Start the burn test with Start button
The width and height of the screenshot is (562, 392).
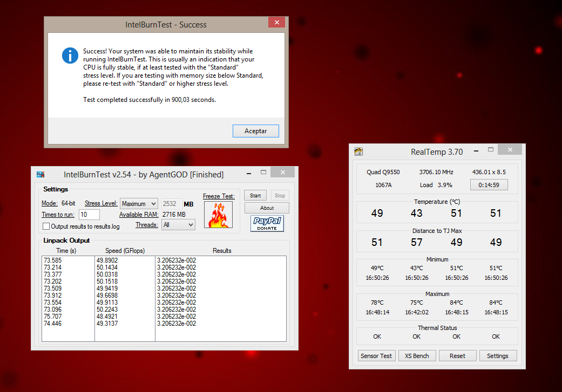click(255, 196)
